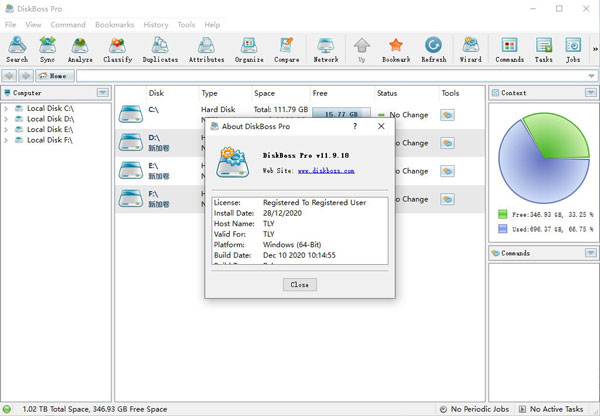Click the Free column header
The height and width of the screenshot is (416, 600).
point(320,93)
